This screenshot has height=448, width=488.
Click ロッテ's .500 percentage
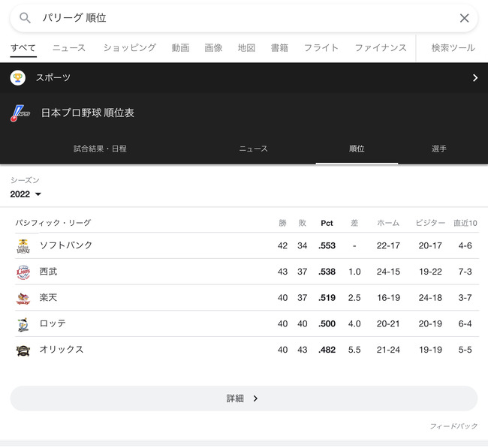tap(327, 324)
